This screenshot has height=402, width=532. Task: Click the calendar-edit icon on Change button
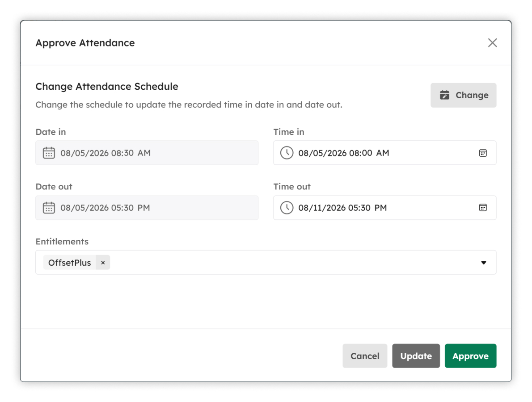(444, 95)
